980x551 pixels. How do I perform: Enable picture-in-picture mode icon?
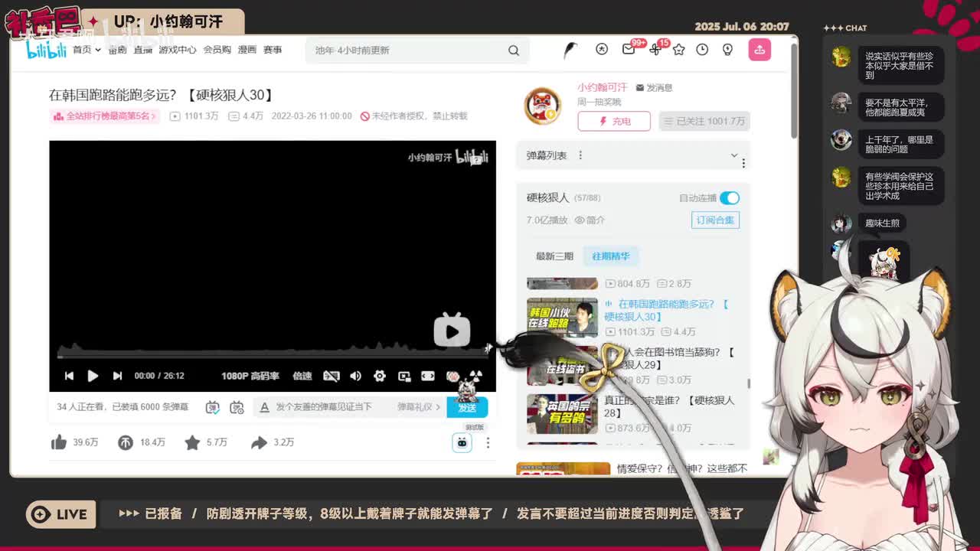(x=404, y=376)
